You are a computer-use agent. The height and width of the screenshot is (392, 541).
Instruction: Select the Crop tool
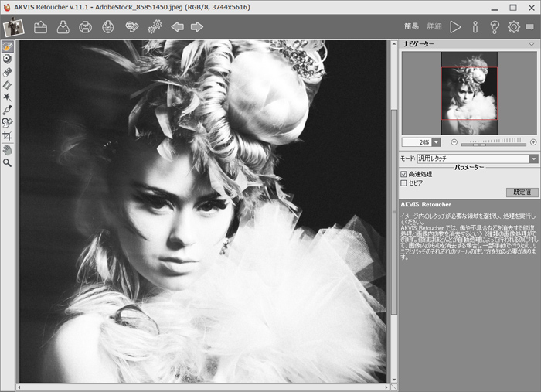[7, 135]
